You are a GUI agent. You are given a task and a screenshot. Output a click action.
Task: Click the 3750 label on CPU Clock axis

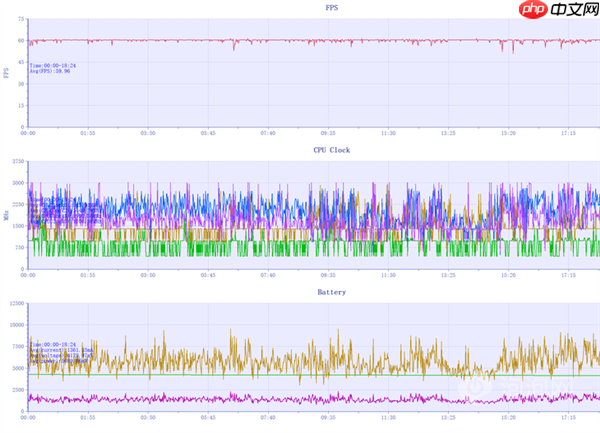tap(18, 161)
